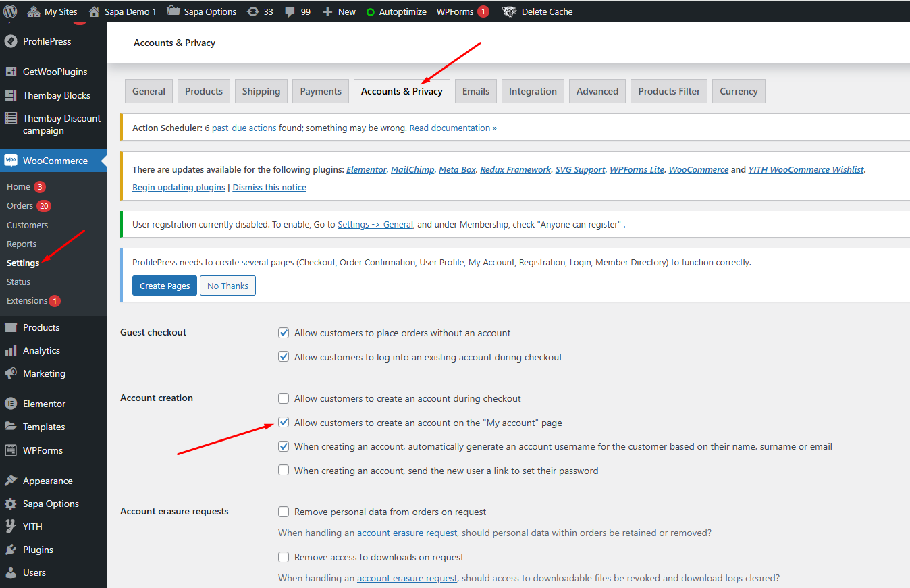Viewport: 910px width, 588px height.
Task: Toggle log into existing account during checkout
Action: click(x=284, y=357)
